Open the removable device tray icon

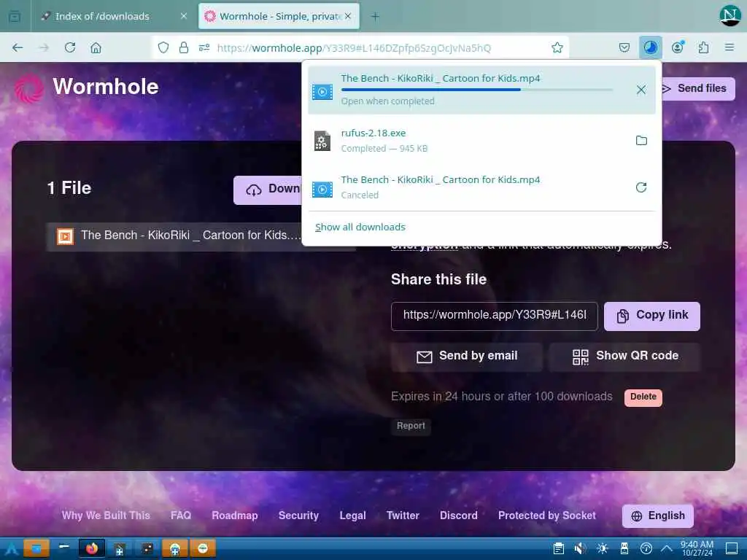point(624,549)
